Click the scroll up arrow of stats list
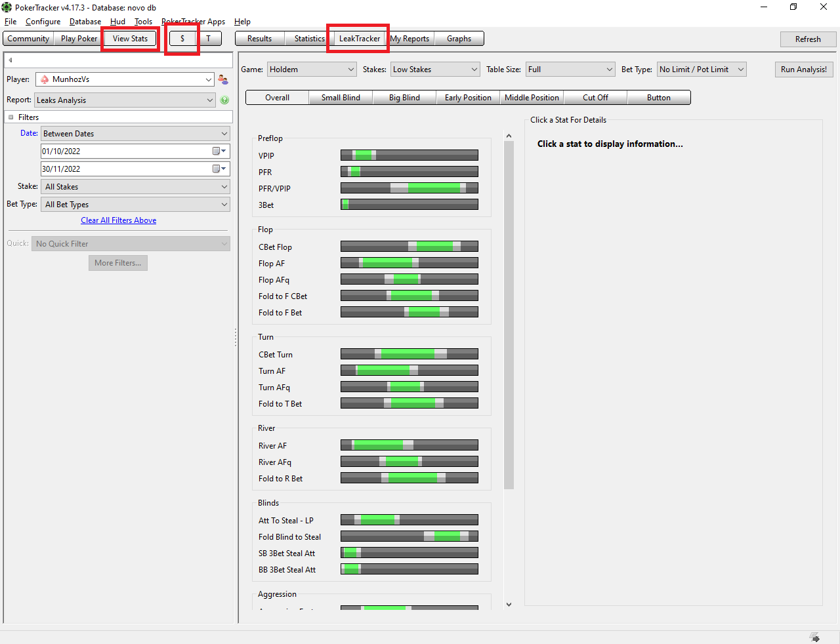840x644 pixels. 509,136
